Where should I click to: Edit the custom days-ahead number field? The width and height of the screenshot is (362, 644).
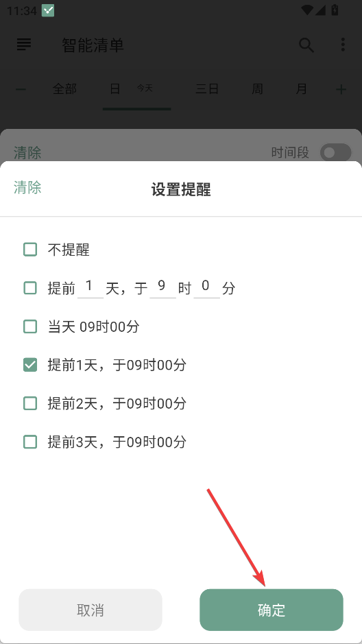click(x=90, y=287)
